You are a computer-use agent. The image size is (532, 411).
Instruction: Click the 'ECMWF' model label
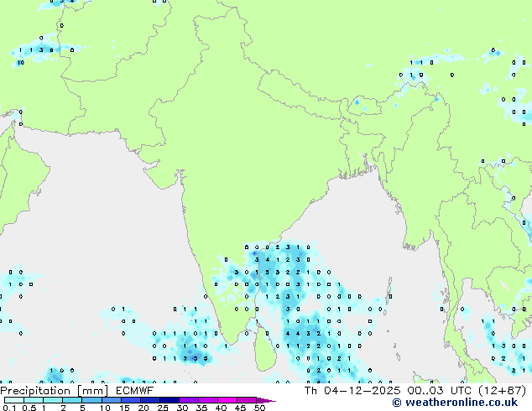pyautogui.click(x=134, y=391)
